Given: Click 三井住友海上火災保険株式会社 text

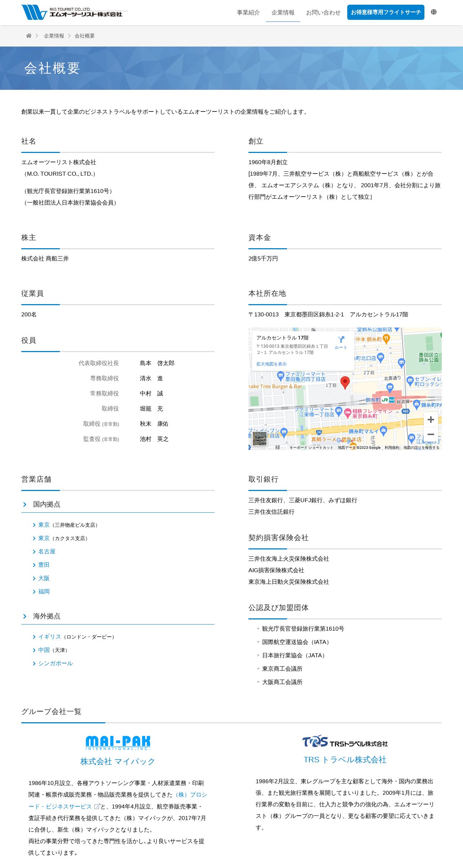Looking at the screenshot, I should [x=289, y=559].
